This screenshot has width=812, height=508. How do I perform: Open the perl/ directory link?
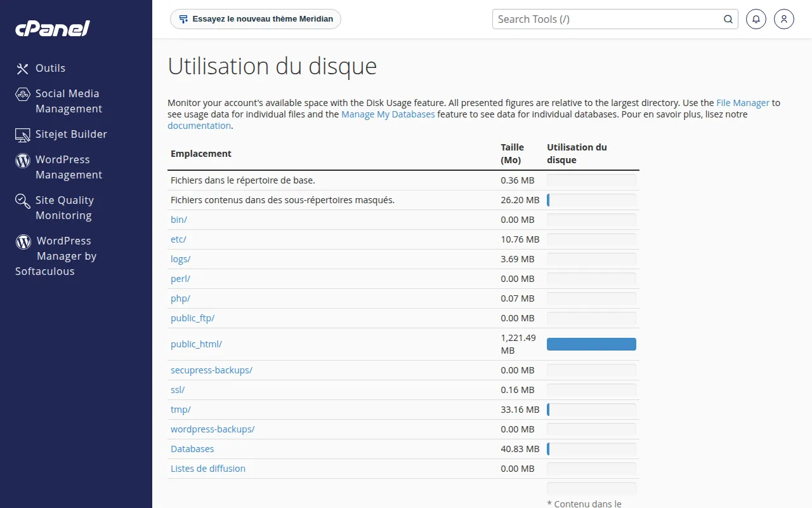pos(180,279)
